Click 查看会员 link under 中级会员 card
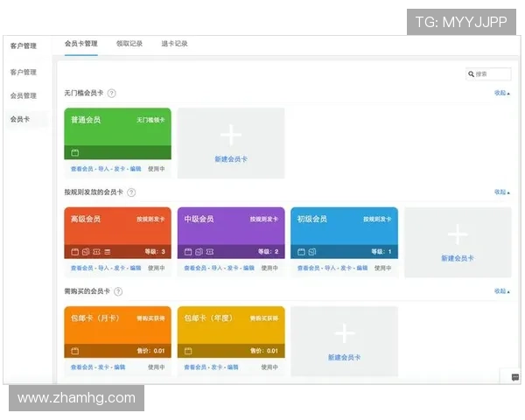Screen dimensions: 525x420 [195, 268]
